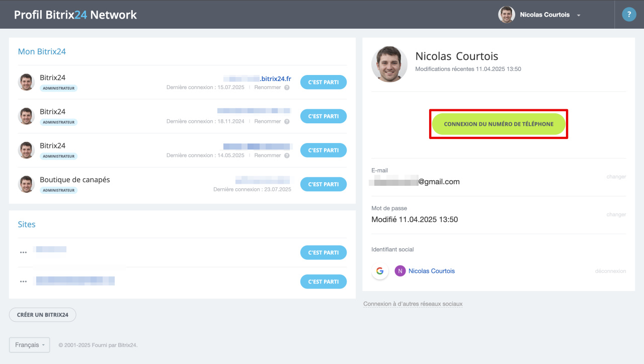Open the help question mark icon
Screen dimensions: 644x364
click(629, 15)
